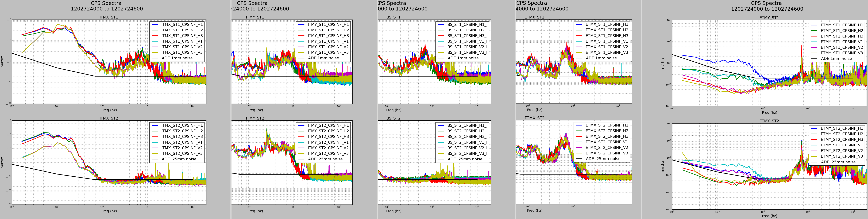Click BS_ST1_CPSINF_H3_I legend entry
This screenshot has width=868, height=219.
pyautogui.click(x=467, y=36)
